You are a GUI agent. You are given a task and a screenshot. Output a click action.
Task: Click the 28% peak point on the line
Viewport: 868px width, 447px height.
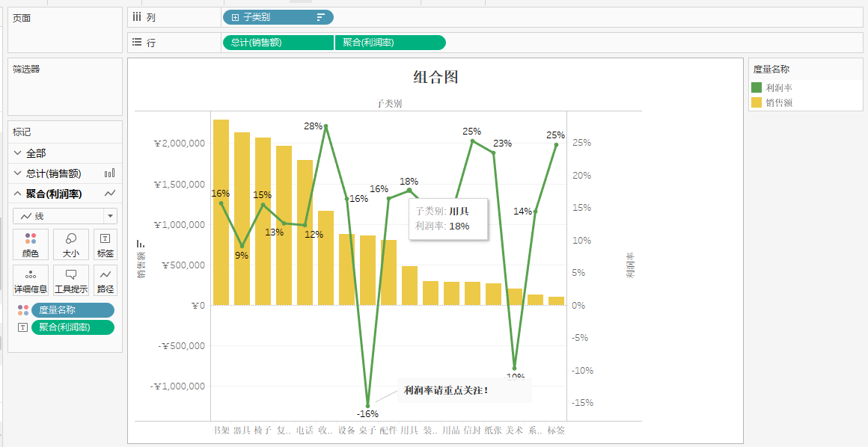[x=325, y=126]
